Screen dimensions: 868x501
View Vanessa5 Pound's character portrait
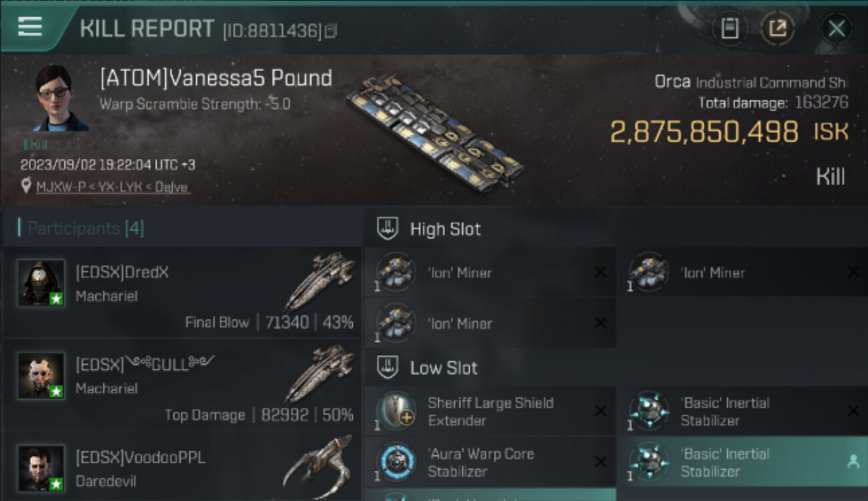click(59, 99)
